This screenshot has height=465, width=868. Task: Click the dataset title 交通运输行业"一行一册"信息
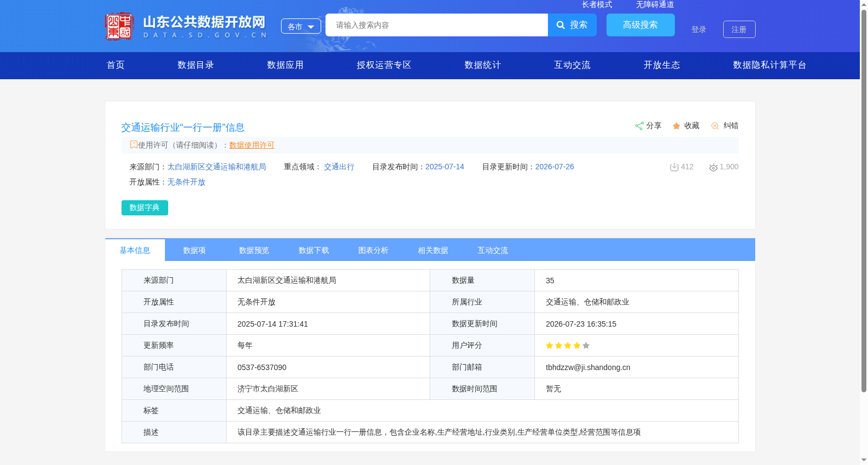[183, 128]
